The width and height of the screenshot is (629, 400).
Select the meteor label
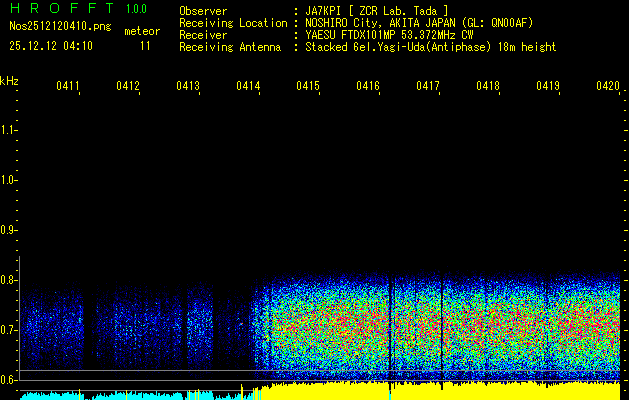coord(142,32)
